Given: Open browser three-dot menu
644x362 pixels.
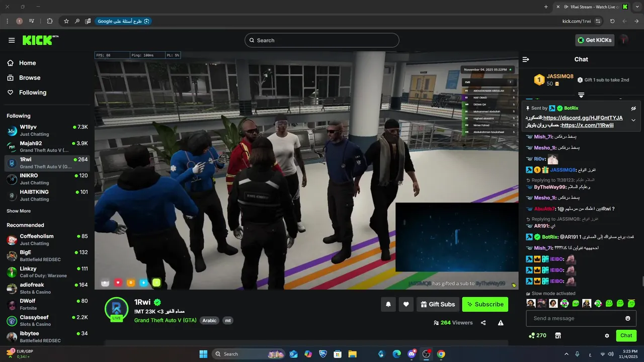Looking at the screenshot, I should [x=7, y=21].
